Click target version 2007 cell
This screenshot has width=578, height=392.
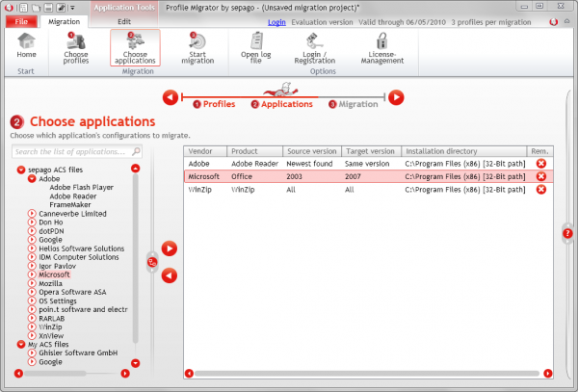tap(353, 176)
